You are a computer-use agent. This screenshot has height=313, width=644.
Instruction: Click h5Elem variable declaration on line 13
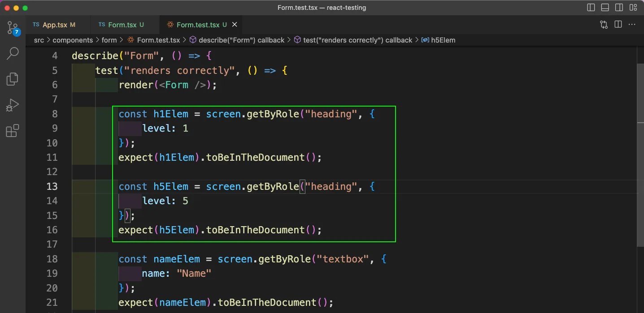pos(171,186)
